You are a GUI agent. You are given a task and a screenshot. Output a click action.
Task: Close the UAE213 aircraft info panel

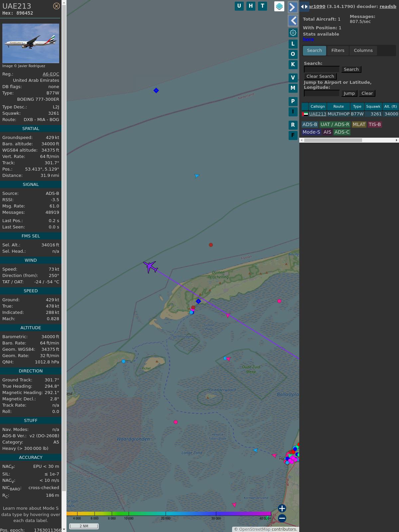[x=57, y=6]
